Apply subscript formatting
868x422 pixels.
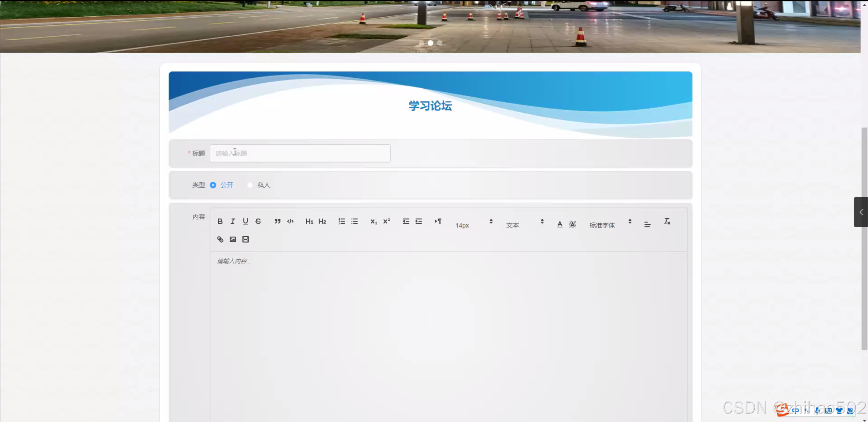(x=373, y=221)
